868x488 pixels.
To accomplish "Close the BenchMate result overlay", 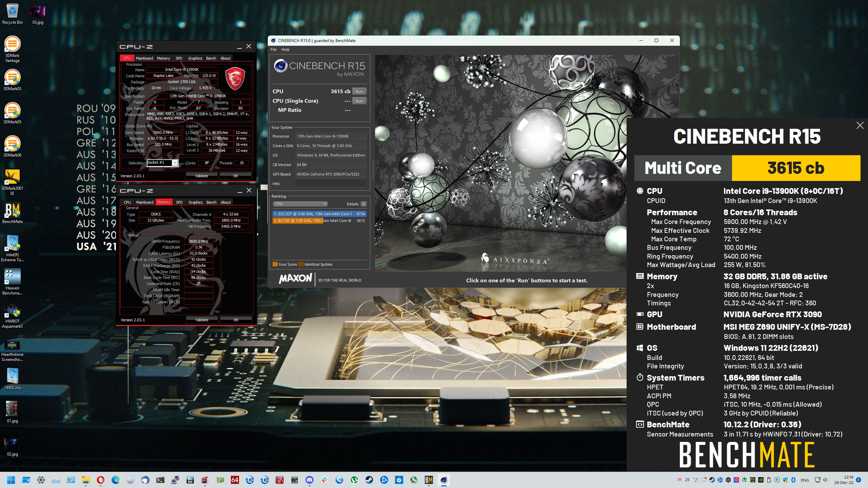I will coord(860,125).
